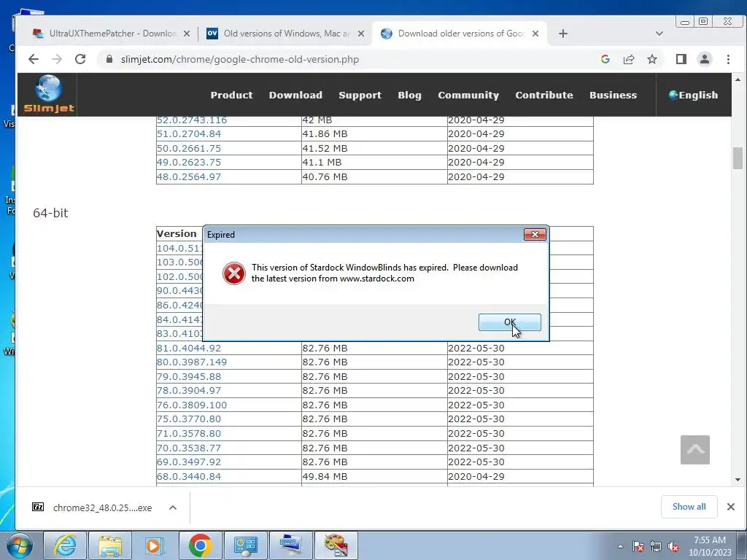Viewport: 747px width, 560px height.
Task: Click the 81.0.4044.92 version link
Action: [x=189, y=348]
